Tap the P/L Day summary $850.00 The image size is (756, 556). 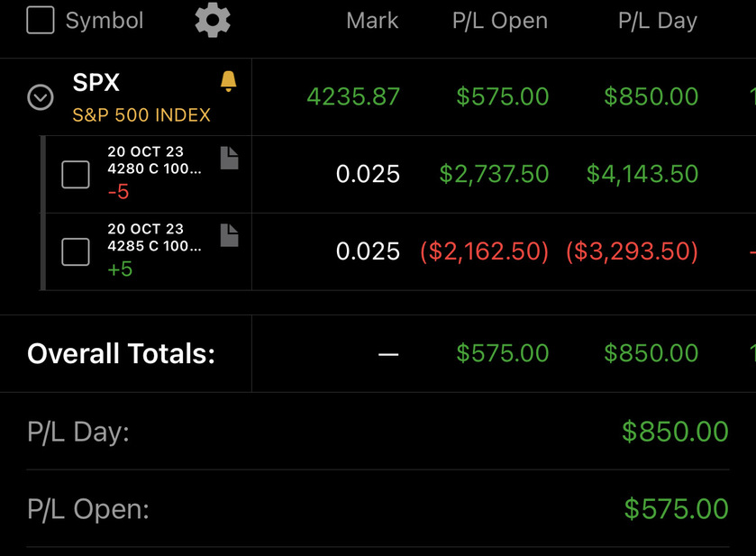(675, 431)
